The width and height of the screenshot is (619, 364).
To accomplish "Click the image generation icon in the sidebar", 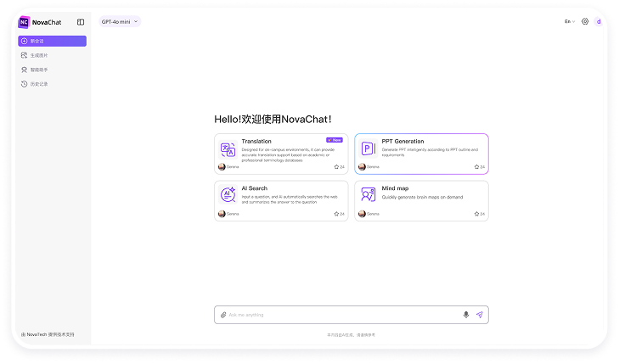I will [24, 55].
